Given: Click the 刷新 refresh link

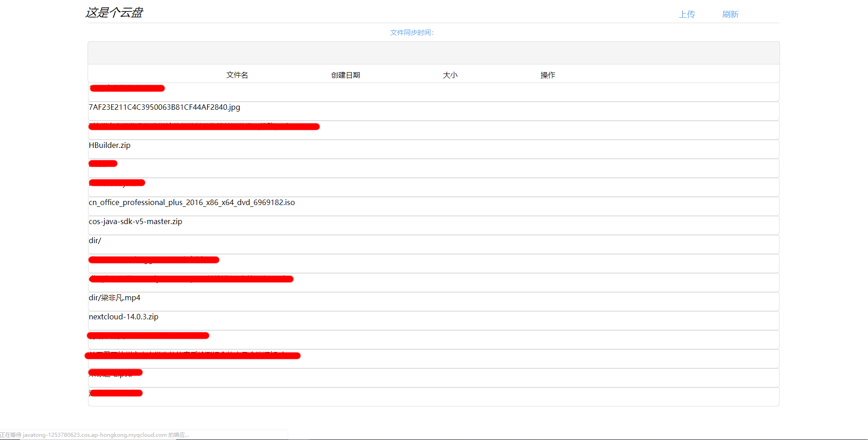Looking at the screenshot, I should point(730,15).
